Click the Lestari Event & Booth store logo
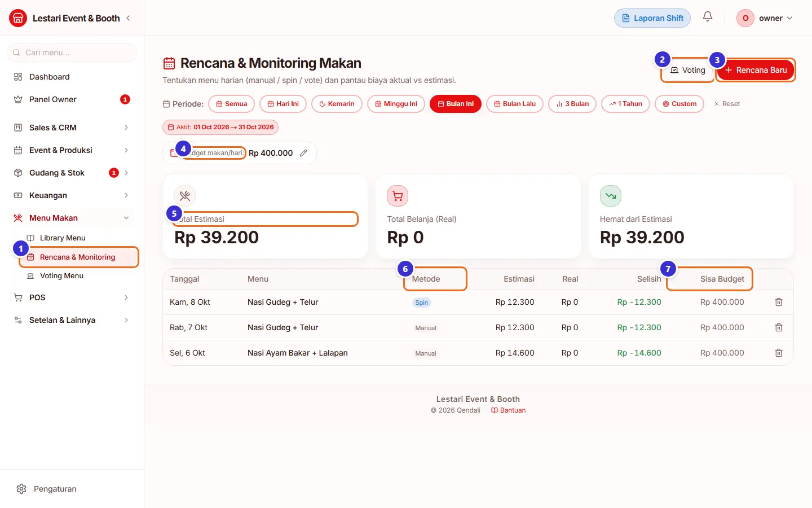The height and width of the screenshot is (508, 812). pos(18,18)
